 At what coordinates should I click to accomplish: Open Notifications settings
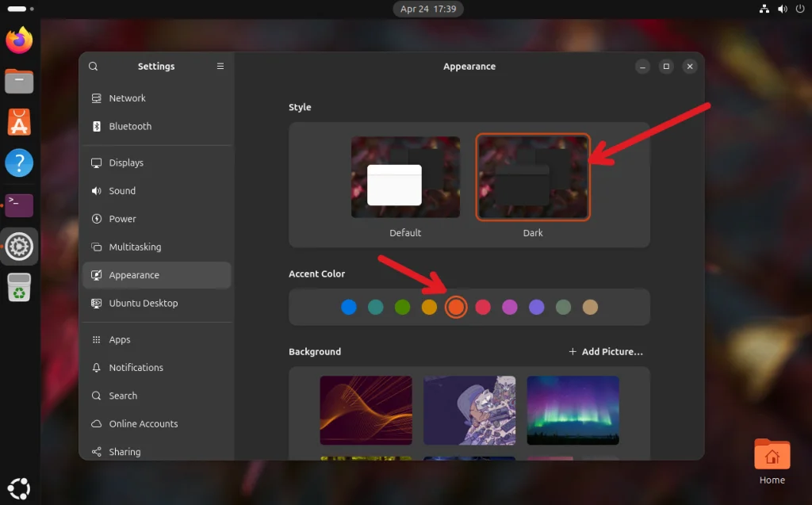point(157,367)
